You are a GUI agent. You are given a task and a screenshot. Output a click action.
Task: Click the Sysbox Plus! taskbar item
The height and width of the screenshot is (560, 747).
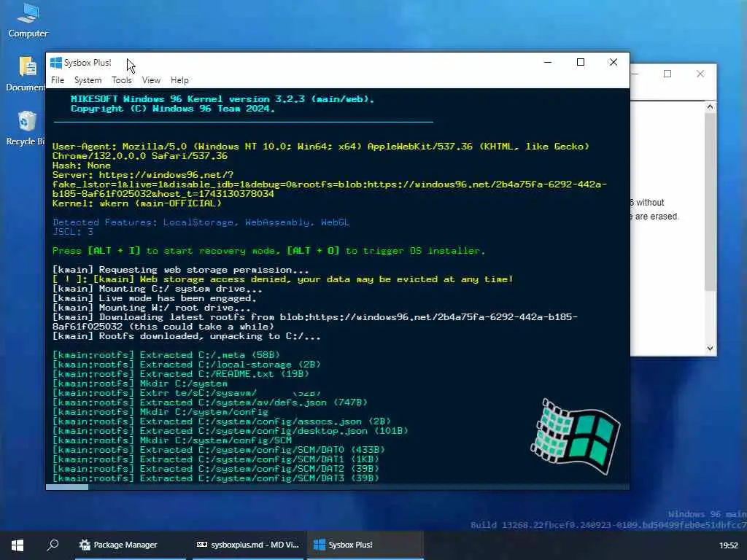point(365,545)
